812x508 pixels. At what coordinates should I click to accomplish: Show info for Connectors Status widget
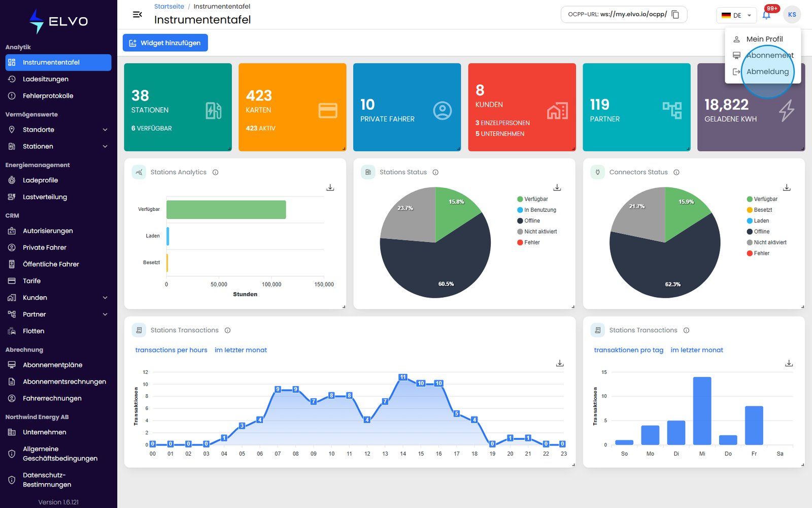(676, 172)
